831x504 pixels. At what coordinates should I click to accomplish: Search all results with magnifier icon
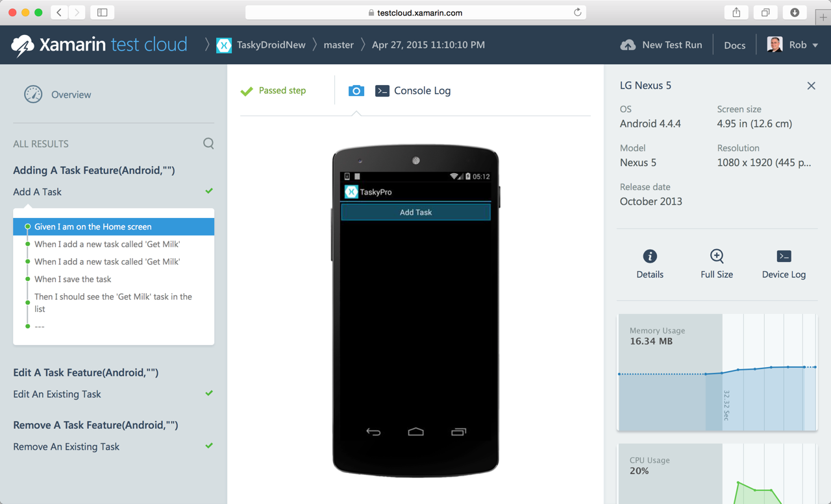tap(208, 143)
